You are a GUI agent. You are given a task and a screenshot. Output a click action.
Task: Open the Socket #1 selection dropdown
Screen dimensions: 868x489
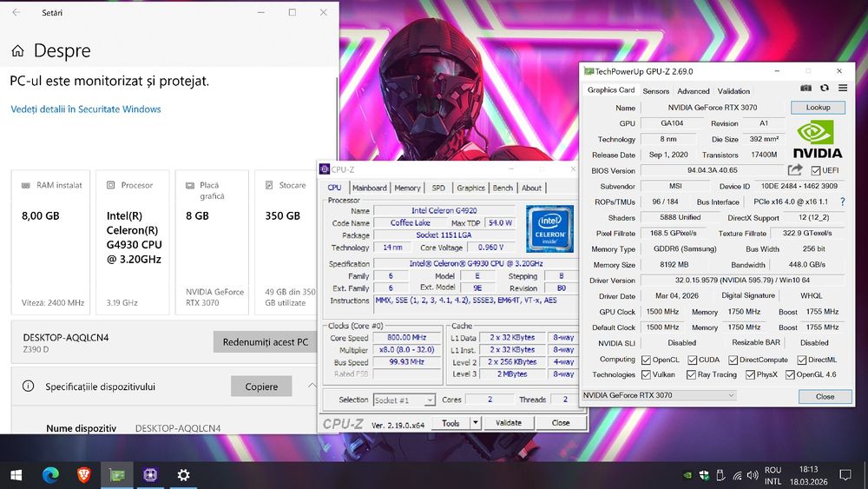404,400
